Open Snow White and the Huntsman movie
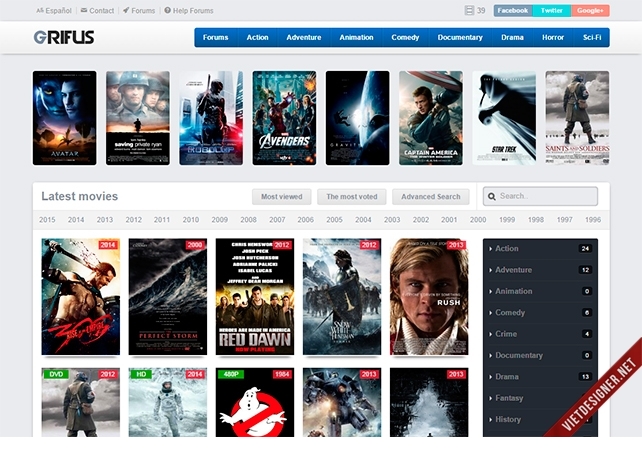The width and height of the screenshot is (642, 462). [342, 297]
